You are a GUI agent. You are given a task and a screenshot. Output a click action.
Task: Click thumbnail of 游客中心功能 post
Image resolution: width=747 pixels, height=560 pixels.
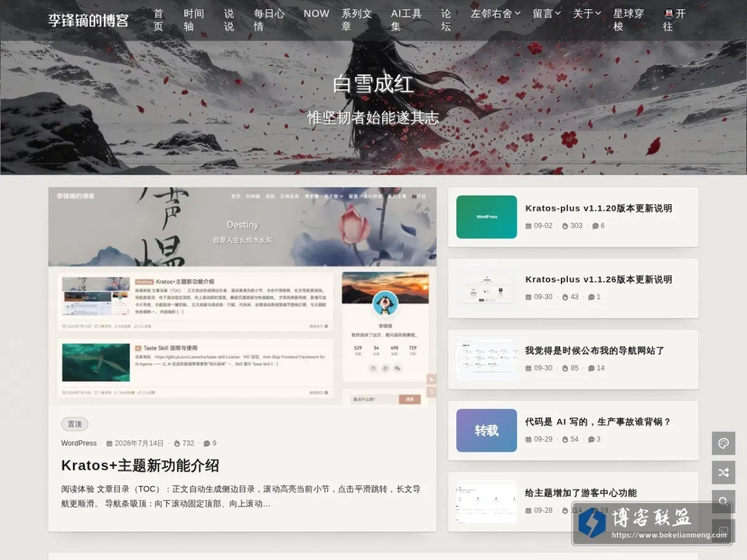click(487, 502)
